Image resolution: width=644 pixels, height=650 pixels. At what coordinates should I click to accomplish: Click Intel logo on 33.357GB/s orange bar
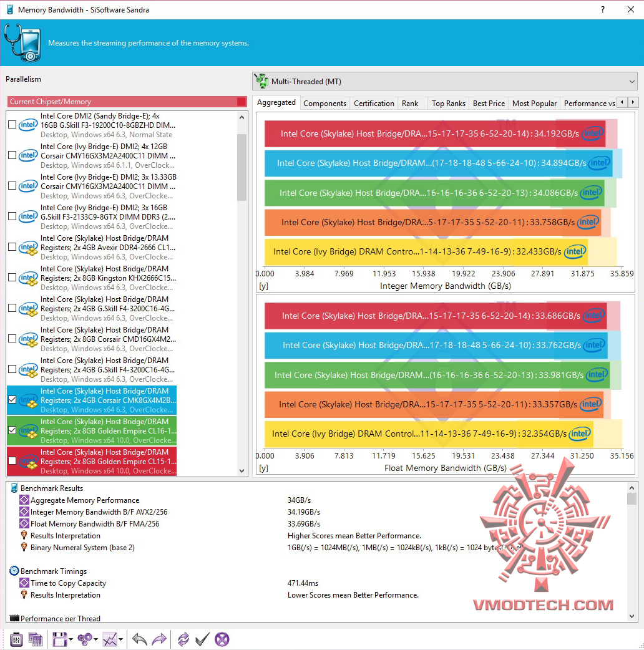pos(590,404)
